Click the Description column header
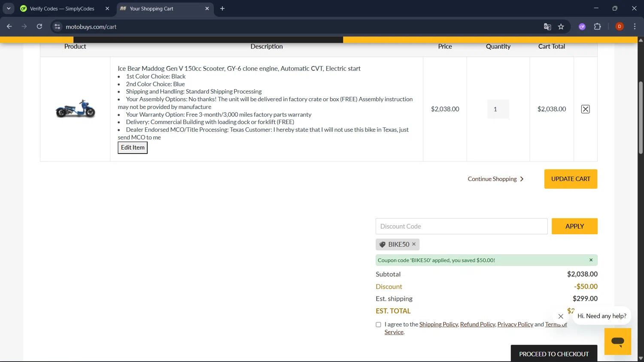This screenshot has width=644, height=362. 267,46
